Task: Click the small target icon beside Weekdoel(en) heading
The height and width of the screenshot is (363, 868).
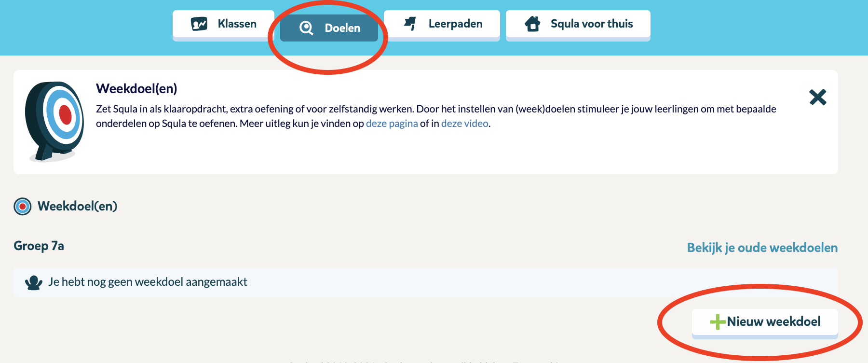Action: point(22,207)
